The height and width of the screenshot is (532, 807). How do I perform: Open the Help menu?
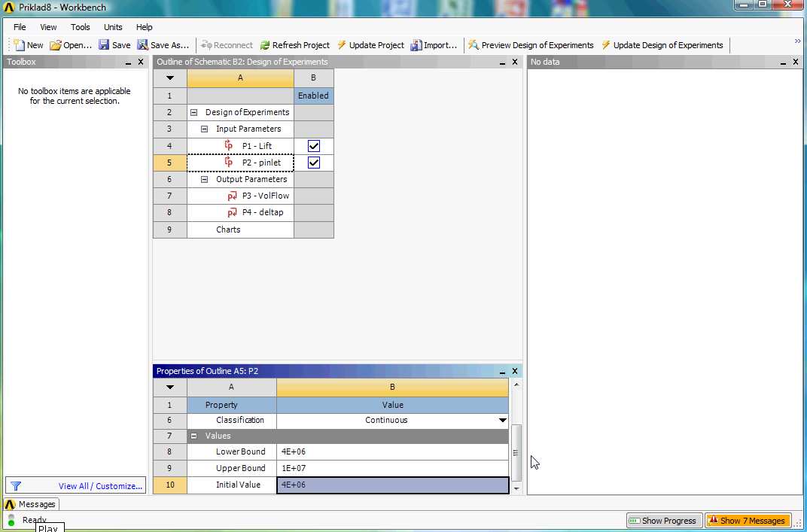click(x=144, y=27)
